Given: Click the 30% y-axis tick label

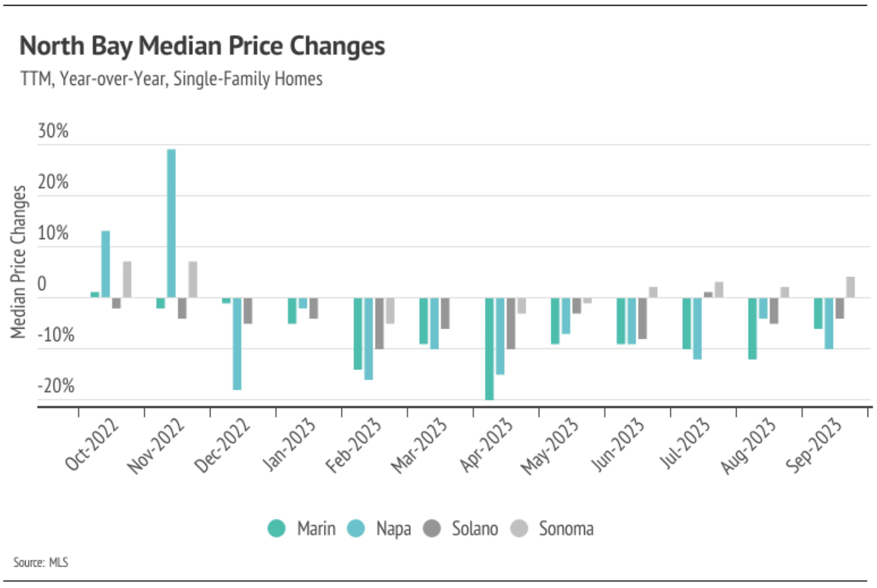Looking at the screenshot, I should 53,131.
